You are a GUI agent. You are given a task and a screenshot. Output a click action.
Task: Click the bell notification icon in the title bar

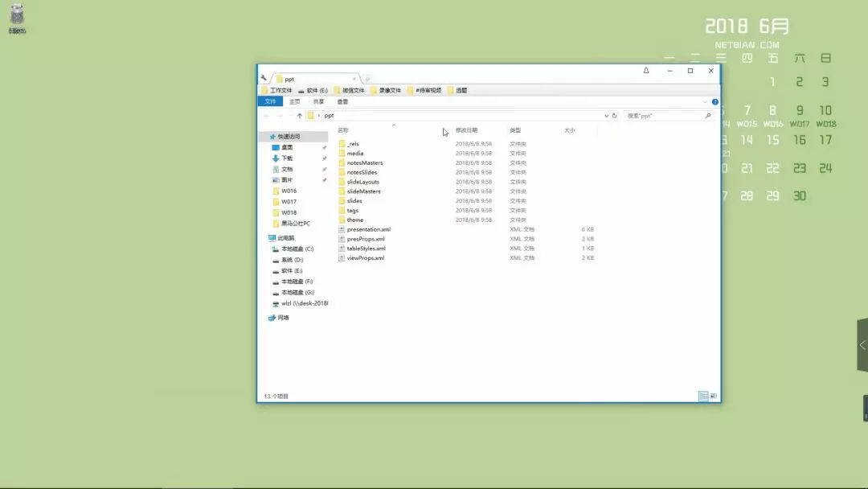pos(646,71)
